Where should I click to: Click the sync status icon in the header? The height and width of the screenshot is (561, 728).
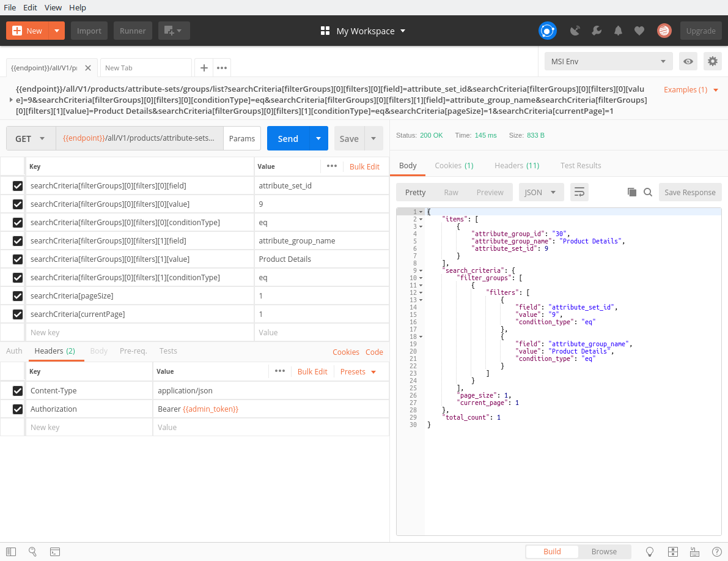[548, 31]
